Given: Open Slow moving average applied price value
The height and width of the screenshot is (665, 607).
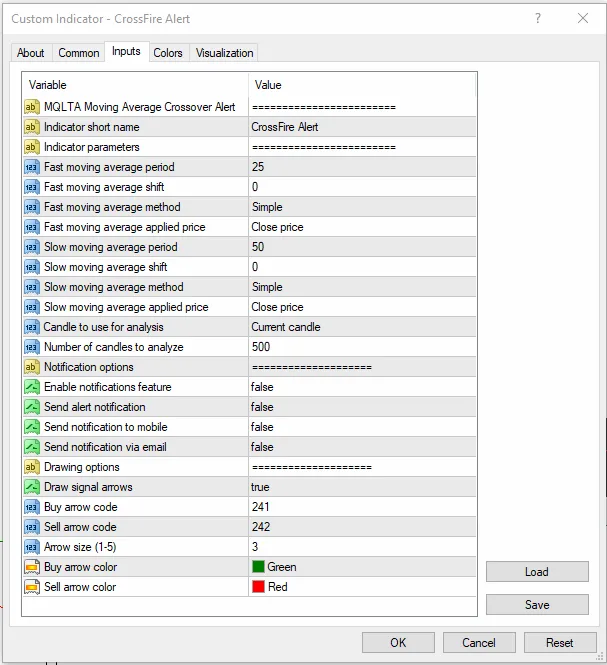Looking at the screenshot, I should tap(362, 307).
